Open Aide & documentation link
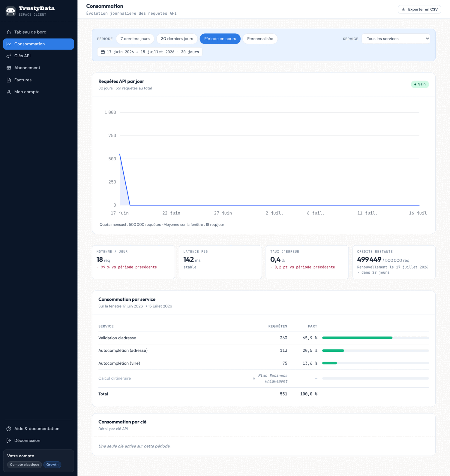 point(38,429)
